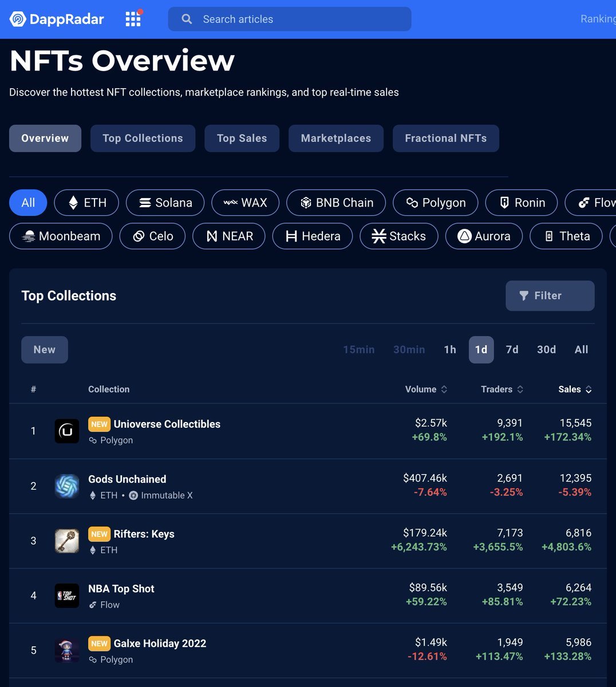616x687 pixels.
Task: Filter by Hedera chain
Action: (x=312, y=236)
